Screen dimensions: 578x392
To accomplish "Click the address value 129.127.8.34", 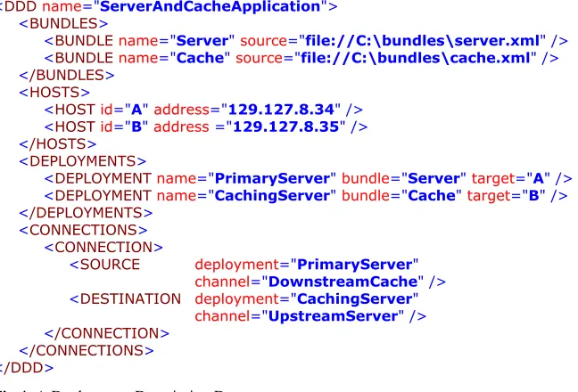I will pos(281,110).
